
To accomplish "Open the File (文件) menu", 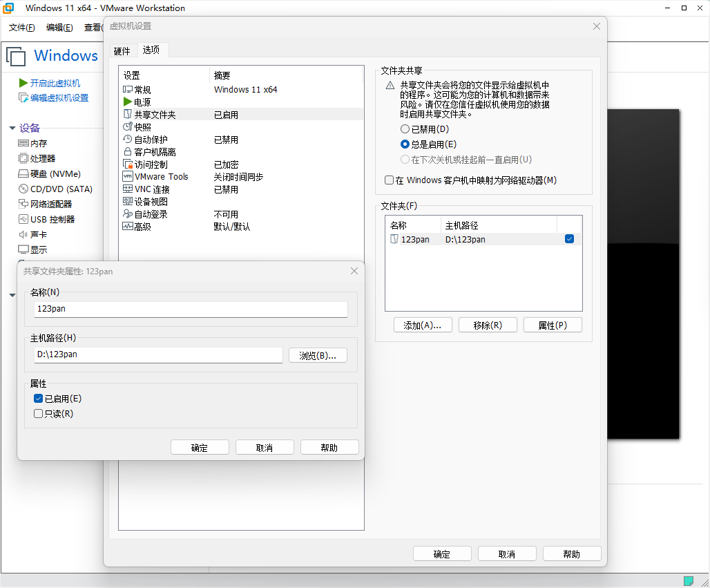I will [x=21, y=28].
